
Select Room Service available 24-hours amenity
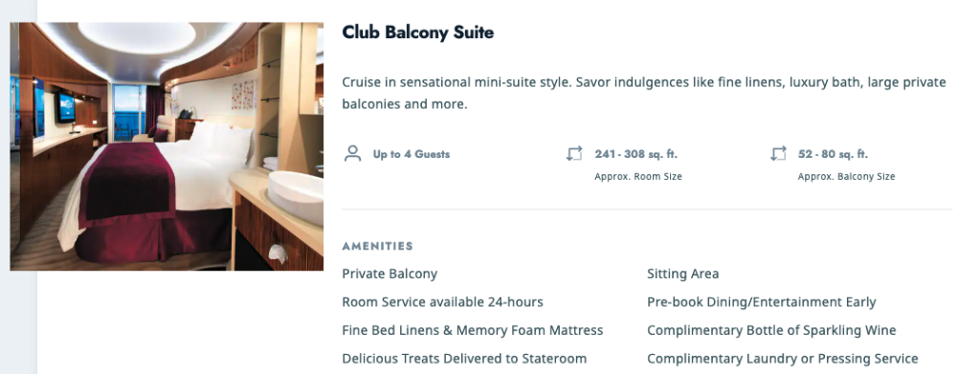442,302
